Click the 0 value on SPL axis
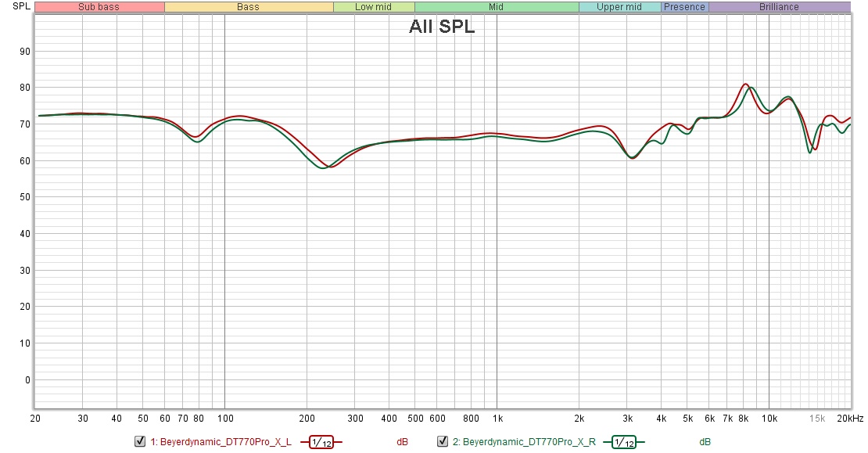The image size is (868, 453). tap(27, 380)
